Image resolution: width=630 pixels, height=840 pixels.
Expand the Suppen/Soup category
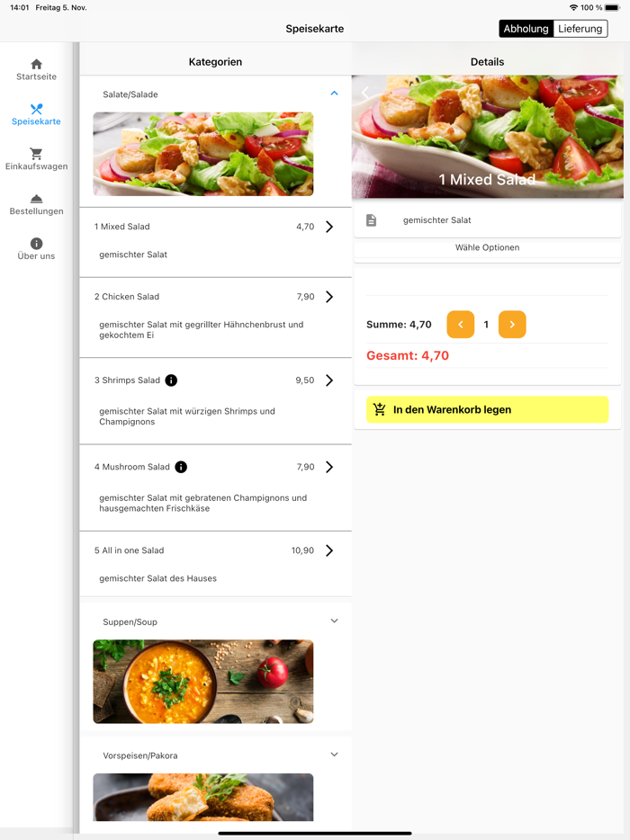[x=334, y=621]
